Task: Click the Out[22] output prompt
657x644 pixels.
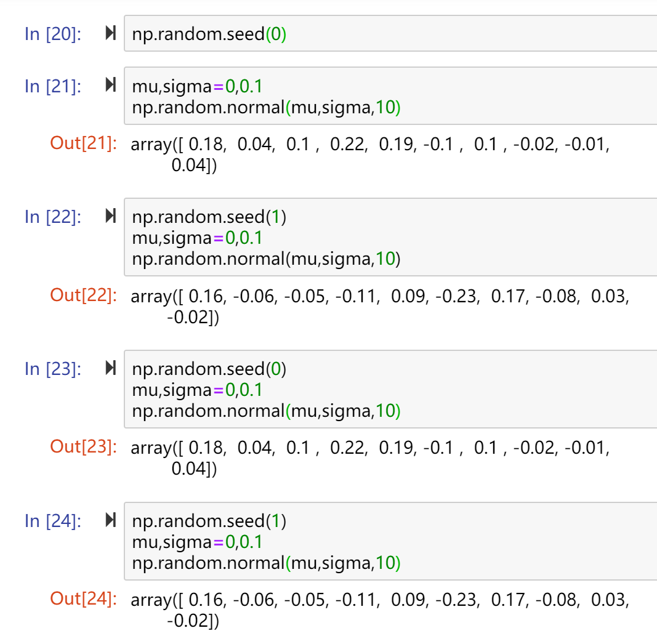Action: click(83, 296)
